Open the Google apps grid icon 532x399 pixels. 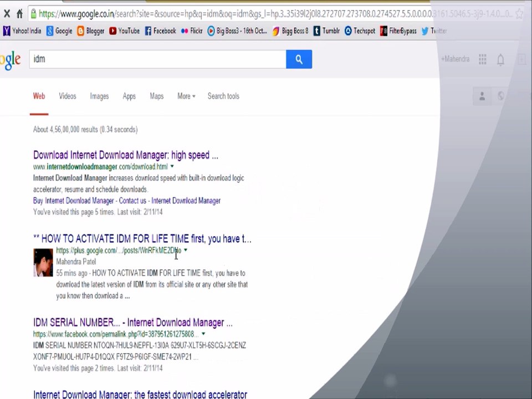click(483, 59)
